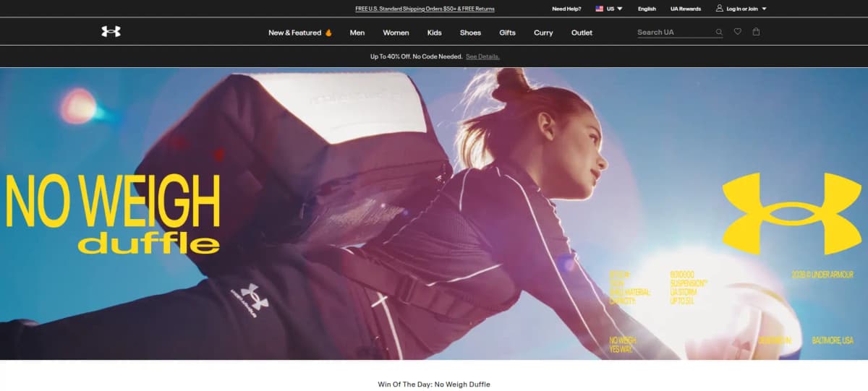868x391 pixels.
Task: Open the Women menu
Action: click(x=396, y=33)
